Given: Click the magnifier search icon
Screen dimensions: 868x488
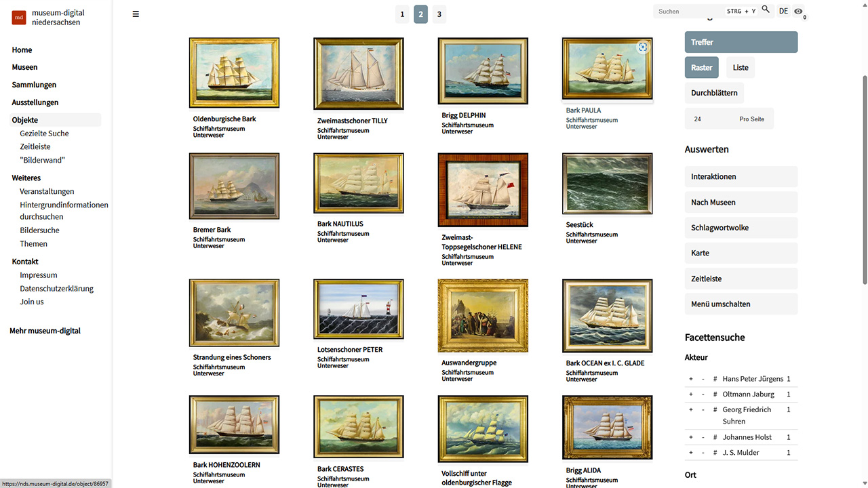Looking at the screenshot, I should [x=766, y=9].
